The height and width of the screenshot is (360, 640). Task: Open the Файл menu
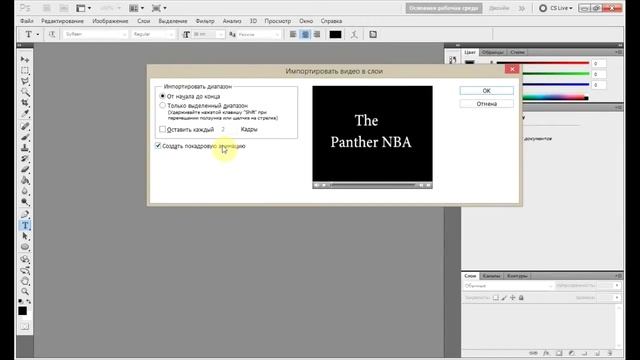(x=27, y=21)
